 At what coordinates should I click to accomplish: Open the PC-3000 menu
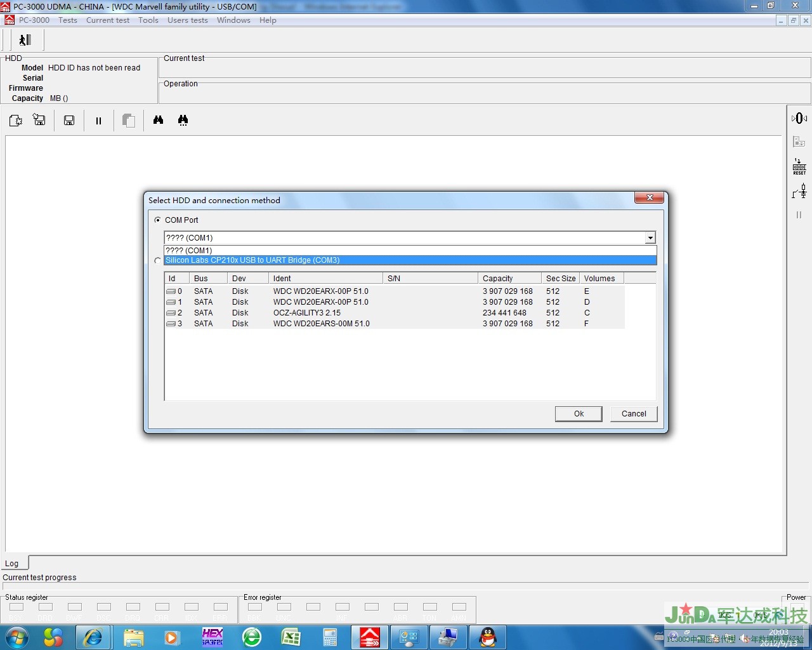pyautogui.click(x=34, y=20)
